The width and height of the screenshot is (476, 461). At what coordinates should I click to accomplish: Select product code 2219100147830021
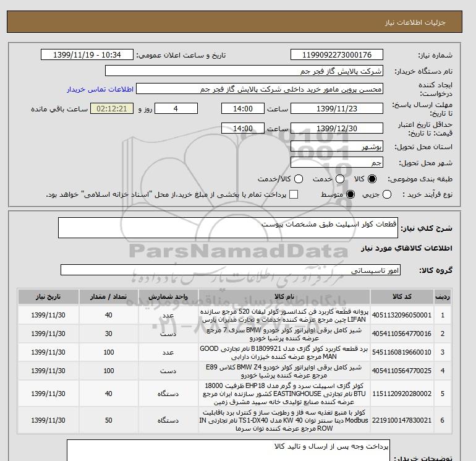[x=402, y=420]
